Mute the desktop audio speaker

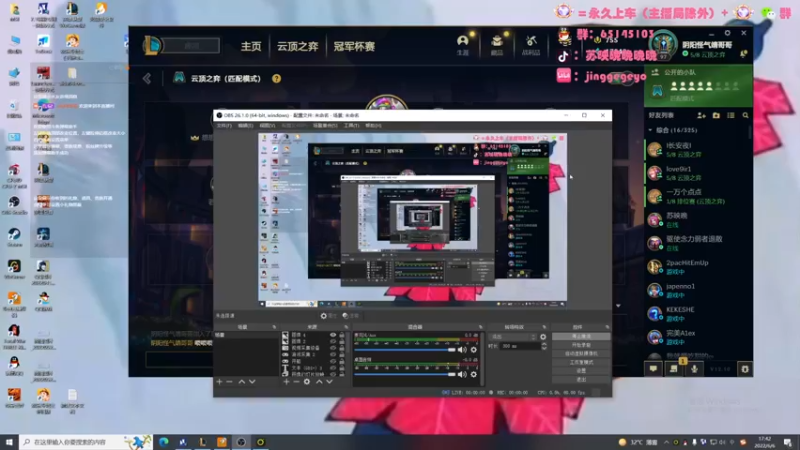click(x=462, y=374)
